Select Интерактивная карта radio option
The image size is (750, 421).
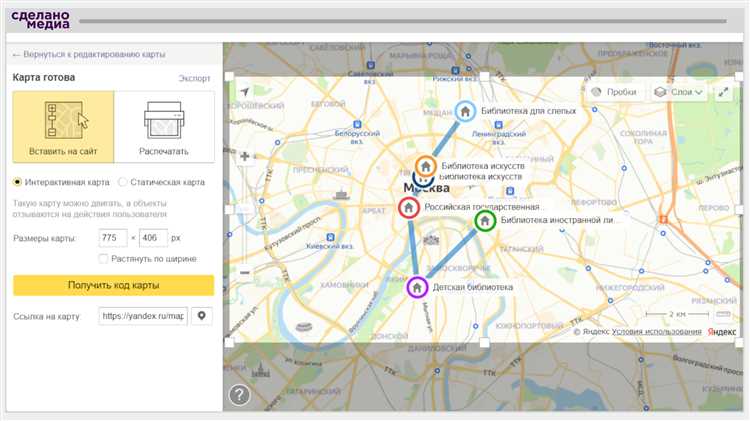[x=18, y=182]
